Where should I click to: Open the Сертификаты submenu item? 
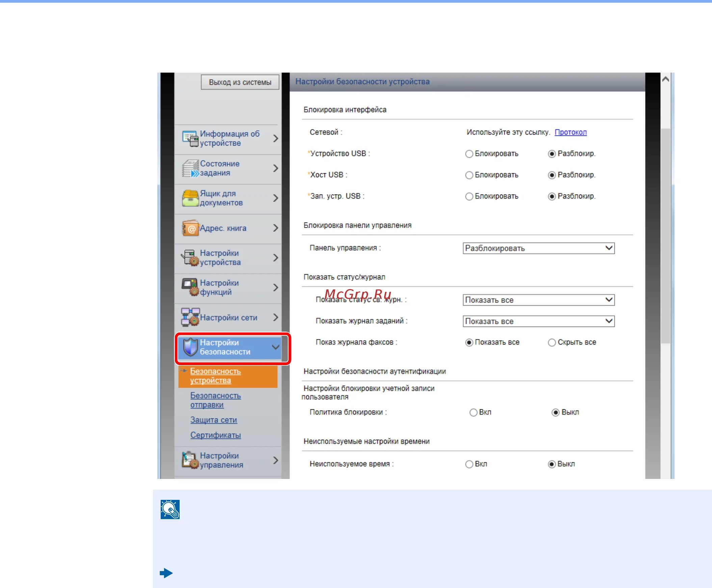[x=215, y=435]
